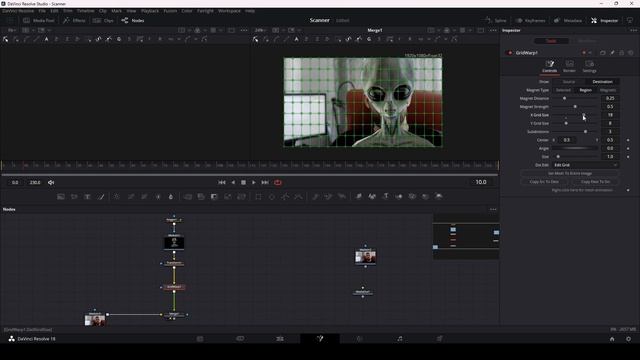This screenshot has height=360, width=640.
Task: Select the GridWarp1 node in flow
Action: pos(174,287)
